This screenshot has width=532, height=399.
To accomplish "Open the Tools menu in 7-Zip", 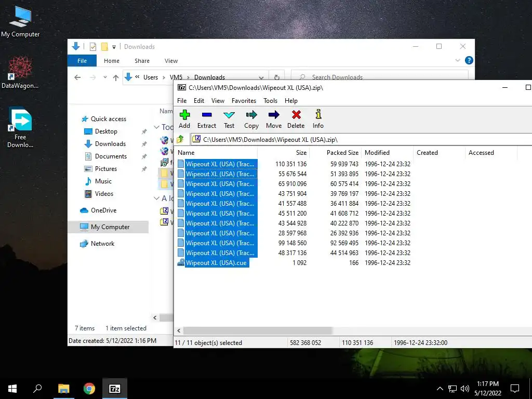I will [270, 101].
